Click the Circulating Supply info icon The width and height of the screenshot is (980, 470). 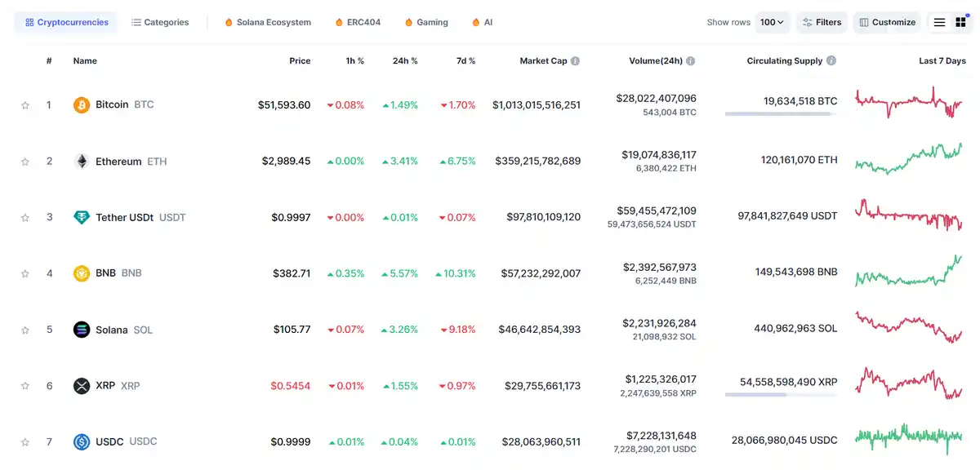coord(831,61)
